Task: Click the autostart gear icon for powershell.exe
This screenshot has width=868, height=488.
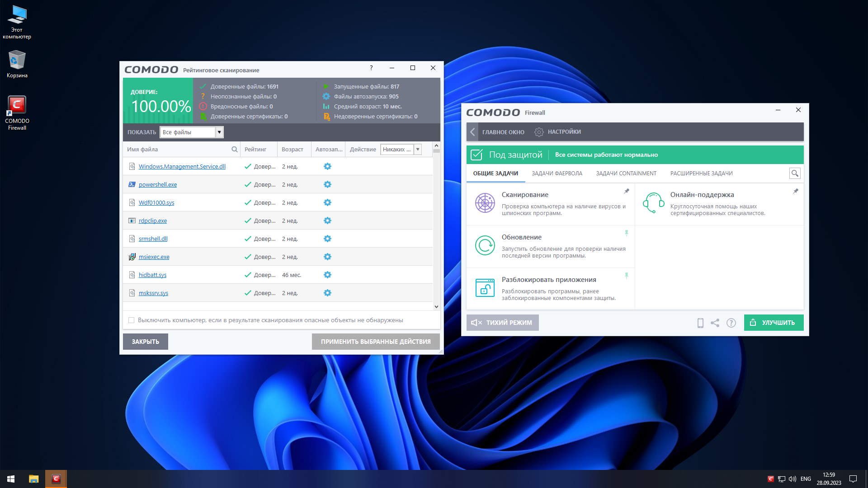Action: pyautogui.click(x=327, y=184)
